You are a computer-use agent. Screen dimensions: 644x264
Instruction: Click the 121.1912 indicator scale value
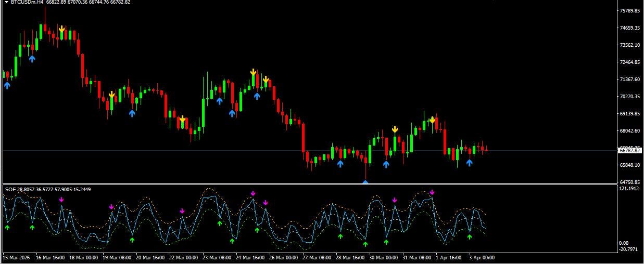[x=629, y=189]
